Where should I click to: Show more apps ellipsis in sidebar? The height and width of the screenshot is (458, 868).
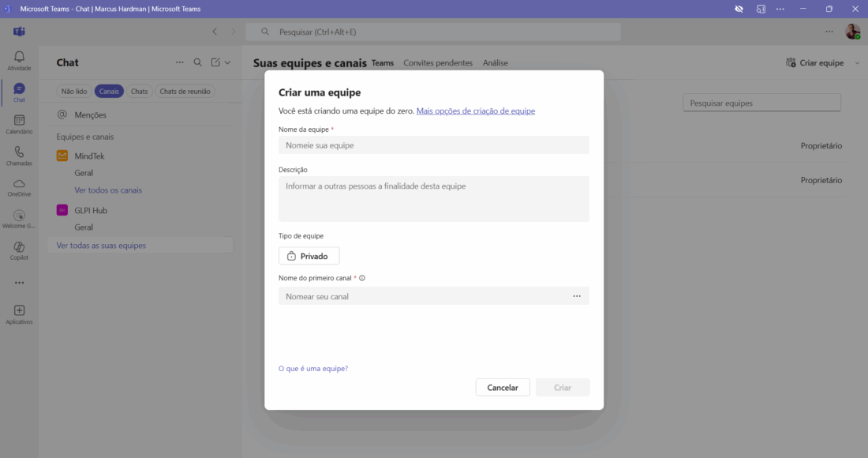click(x=20, y=283)
